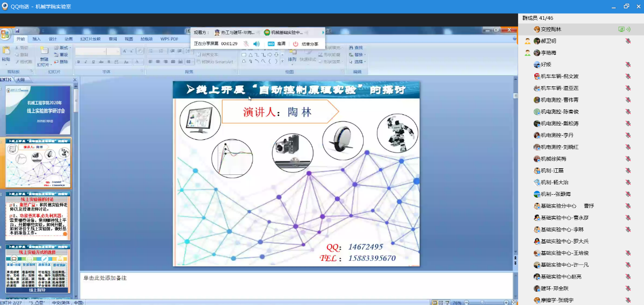This screenshot has width=644, height=305.
Task: Click the speaker volume icon in sharing bar
Action: pyautogui.click(x=256, y=44)
